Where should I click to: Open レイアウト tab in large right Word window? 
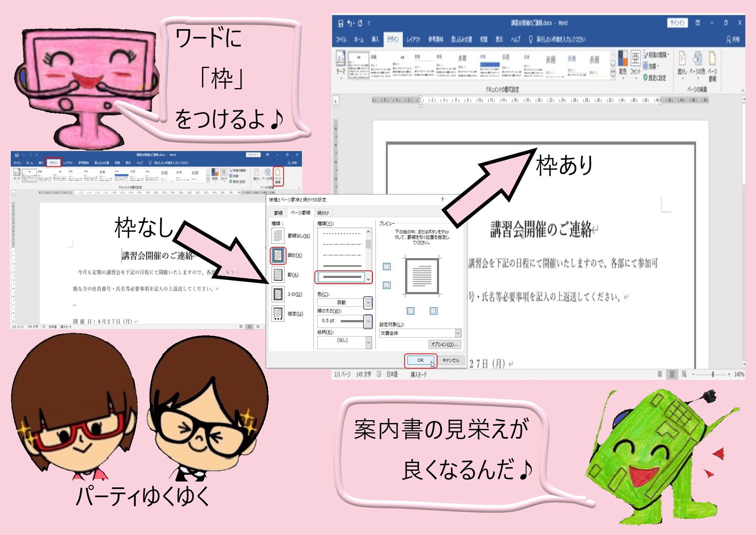[413, 39]
